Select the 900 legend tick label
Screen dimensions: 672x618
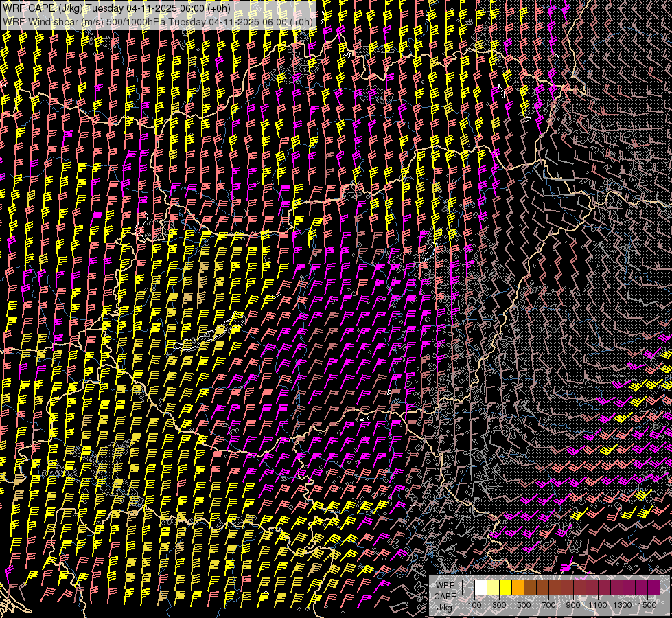coord(573,604)
